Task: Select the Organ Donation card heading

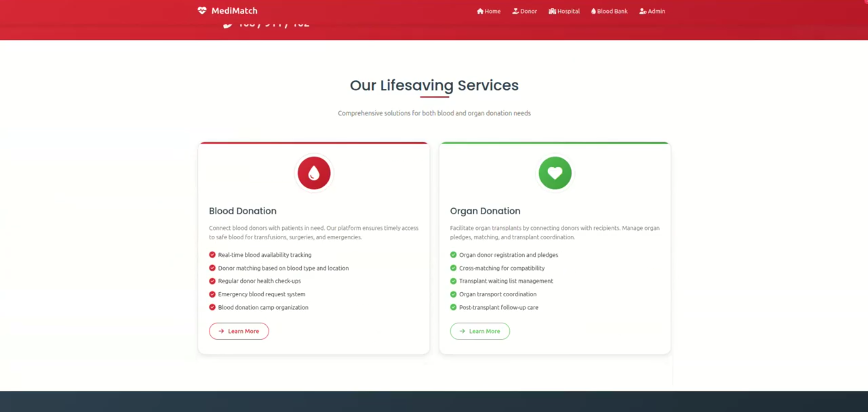Action: pyautogui.click(x=485, y=211)
